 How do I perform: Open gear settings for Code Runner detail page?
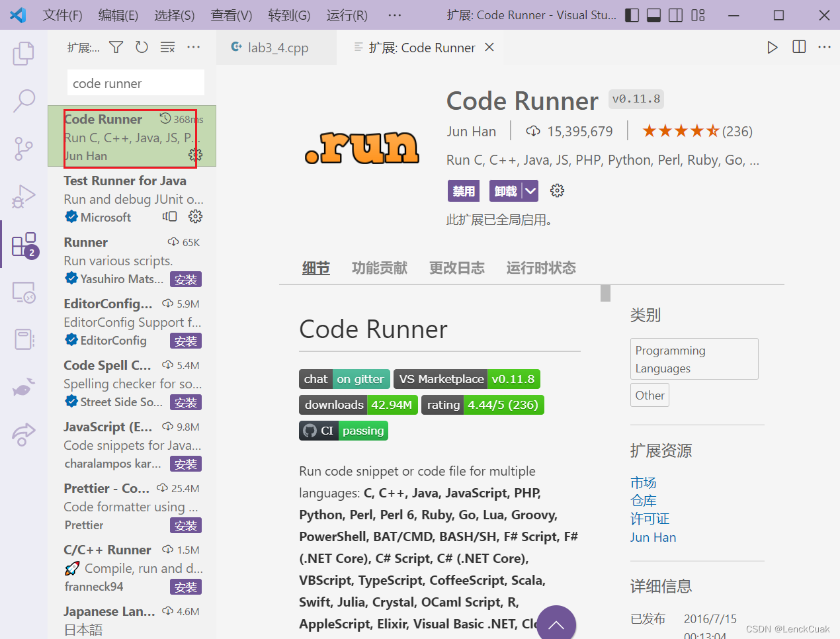[558, 191]
